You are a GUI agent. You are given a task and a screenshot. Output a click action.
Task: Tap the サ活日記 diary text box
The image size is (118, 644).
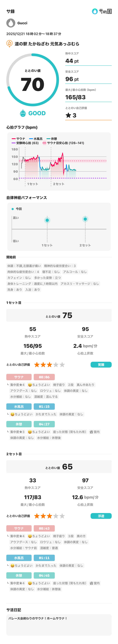[x=59, y=625]
